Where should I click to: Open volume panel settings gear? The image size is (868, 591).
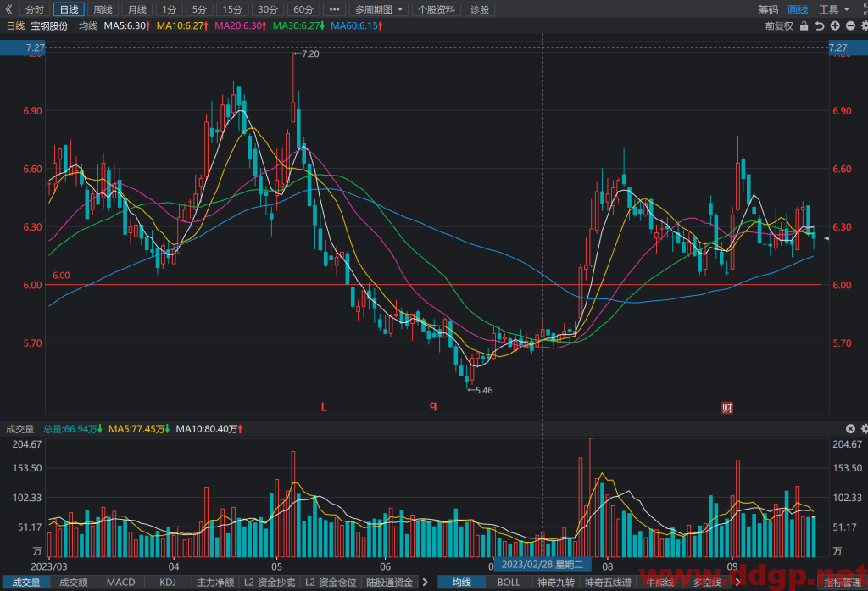click(x=864, y=429)
